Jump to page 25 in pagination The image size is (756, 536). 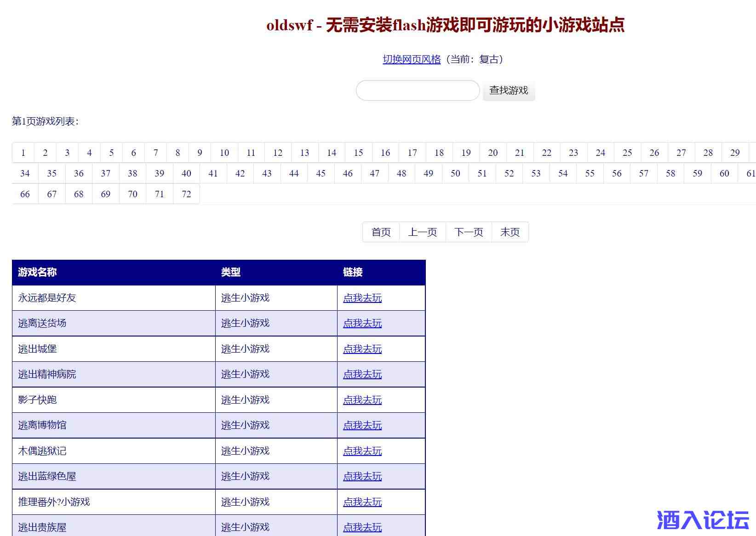click(x=627, y=153)
